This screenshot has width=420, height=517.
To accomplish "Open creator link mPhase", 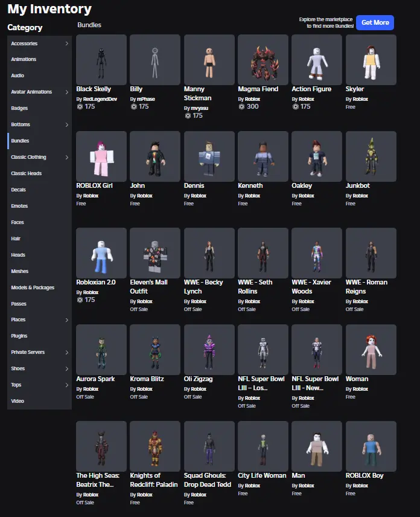I will (145, 99).
